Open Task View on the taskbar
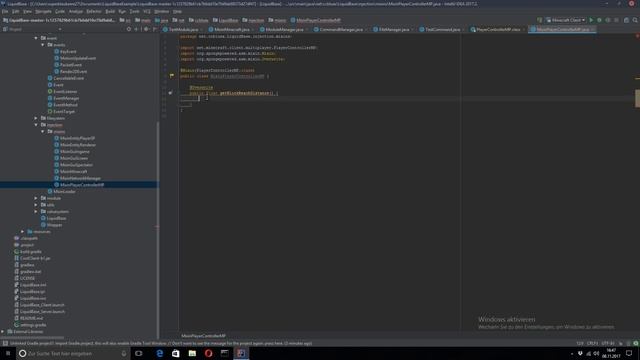 click(x=139, y=353)
